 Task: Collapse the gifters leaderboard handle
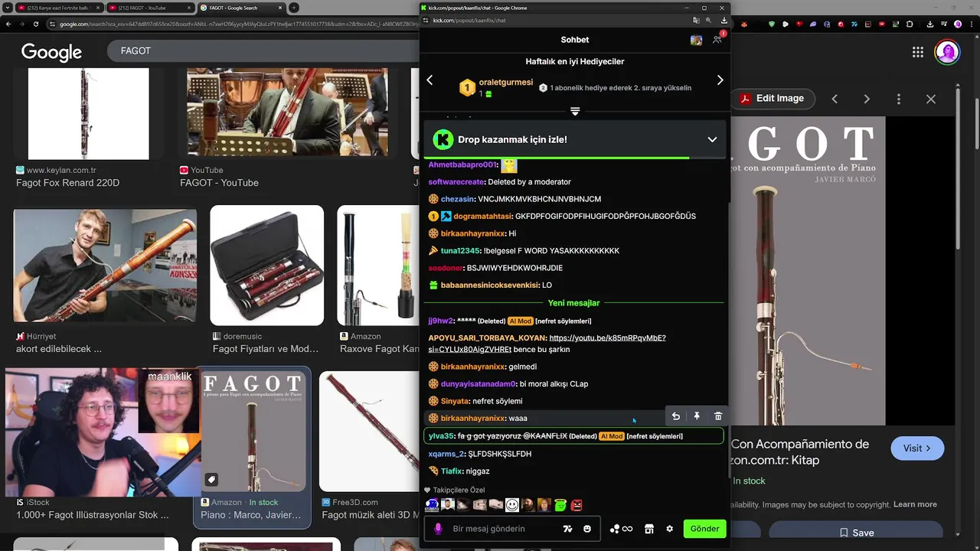(x=575, y=111)
